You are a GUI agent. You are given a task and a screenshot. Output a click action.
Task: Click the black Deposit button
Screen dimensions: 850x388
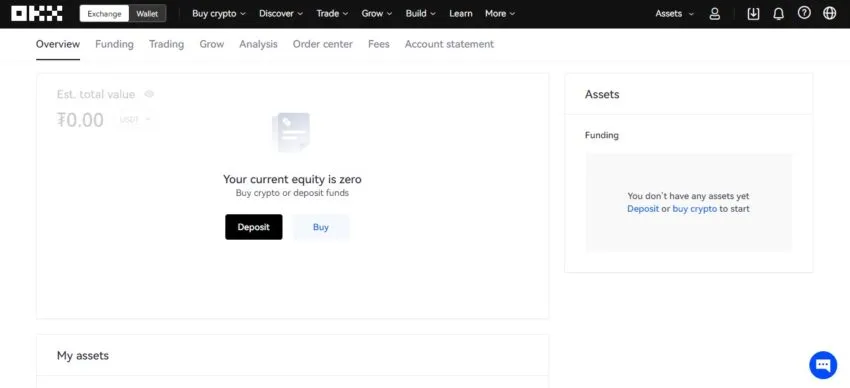[254, 227]
